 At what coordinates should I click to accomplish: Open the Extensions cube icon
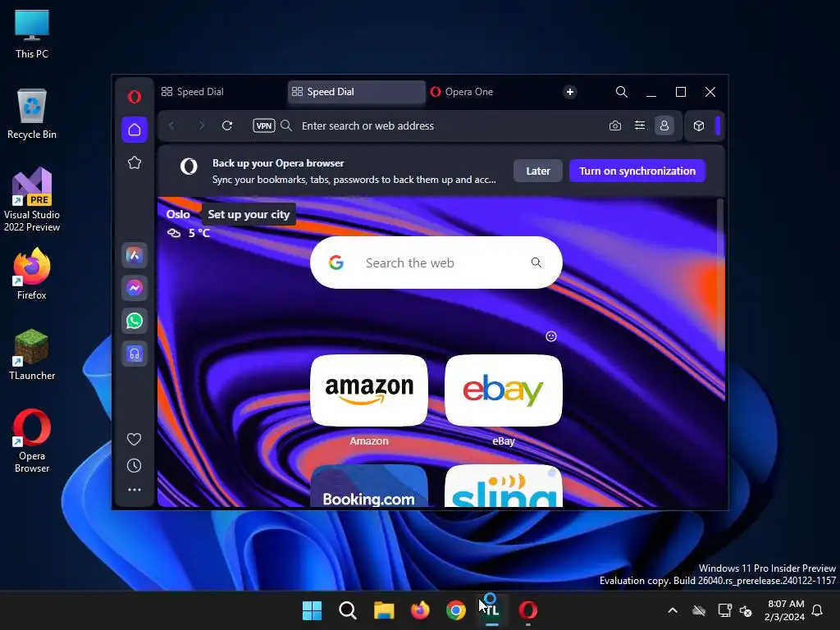(x=699, y=126)
